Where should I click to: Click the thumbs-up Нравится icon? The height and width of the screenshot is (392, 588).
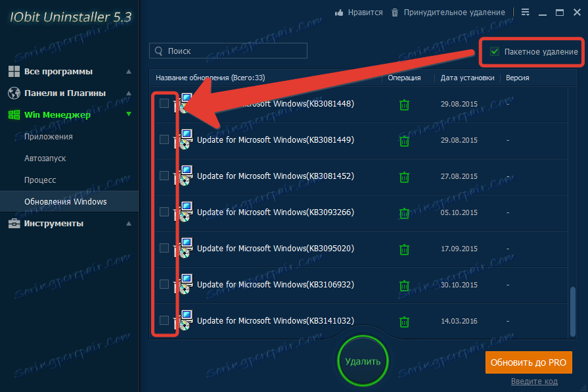(339, 12)
